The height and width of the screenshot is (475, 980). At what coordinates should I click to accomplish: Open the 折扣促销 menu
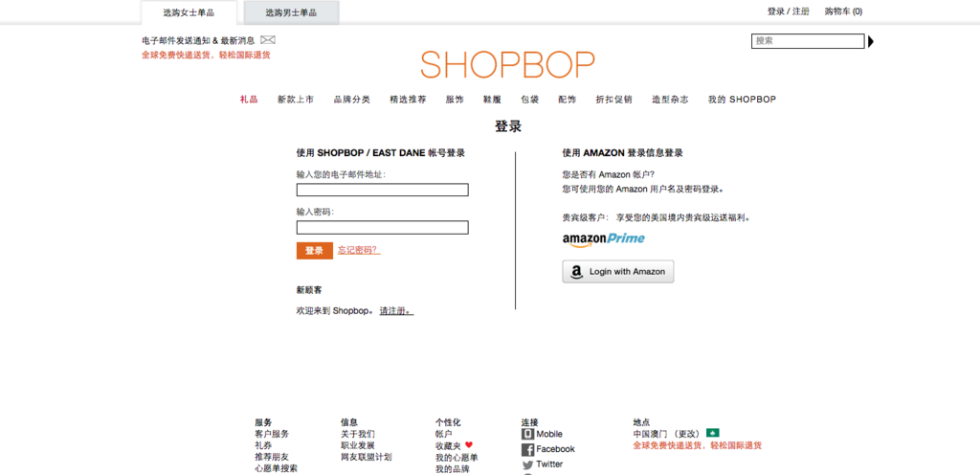613,100
